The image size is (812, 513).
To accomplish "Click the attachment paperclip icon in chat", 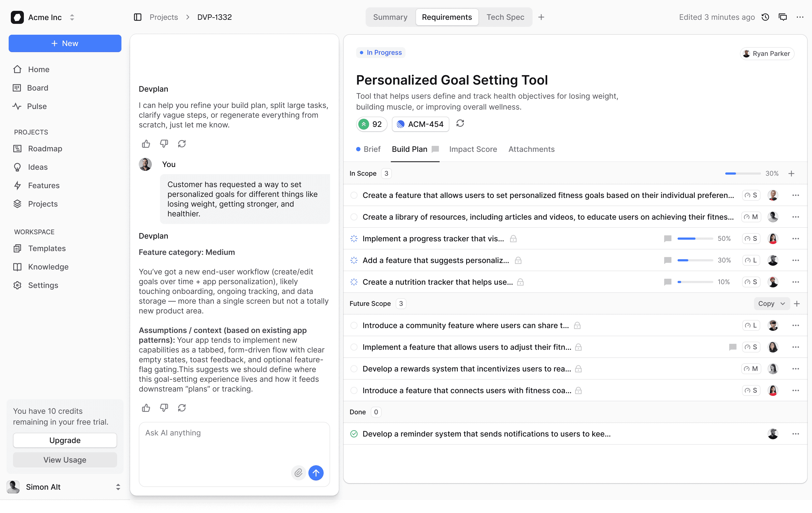I will [298, 473].
